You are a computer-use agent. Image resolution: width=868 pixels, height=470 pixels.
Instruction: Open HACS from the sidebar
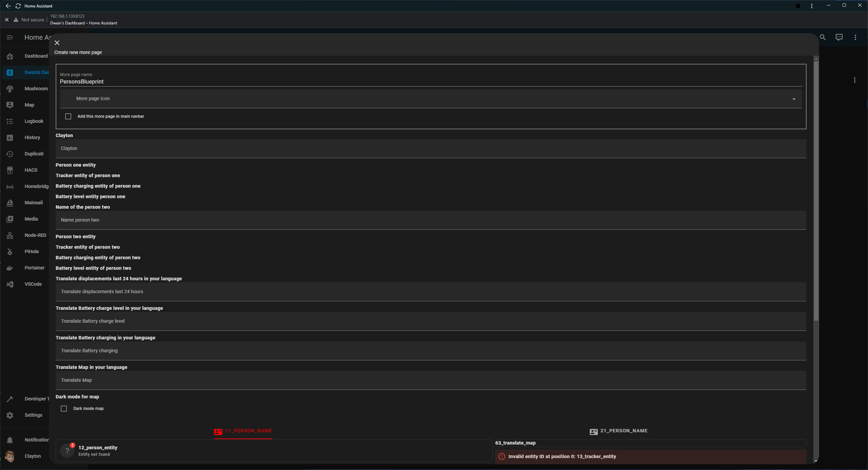(31, 170)
